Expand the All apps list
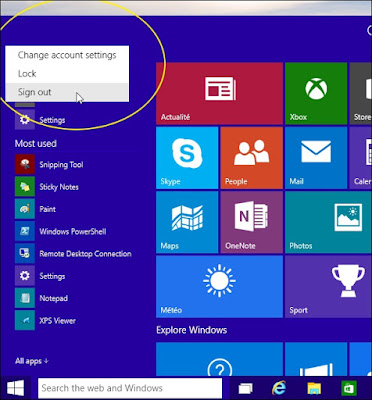372x400 pixels. (x=32, y=361)
